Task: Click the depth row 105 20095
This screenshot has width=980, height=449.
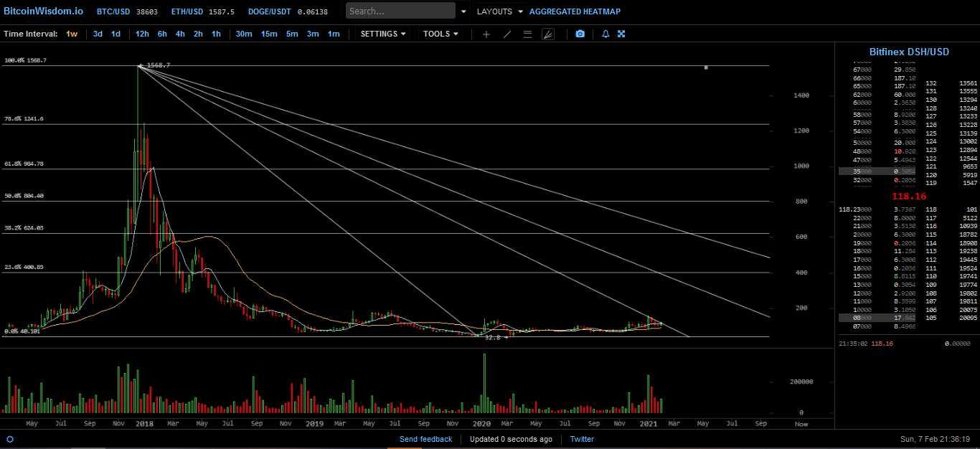Action: point(951,318)
